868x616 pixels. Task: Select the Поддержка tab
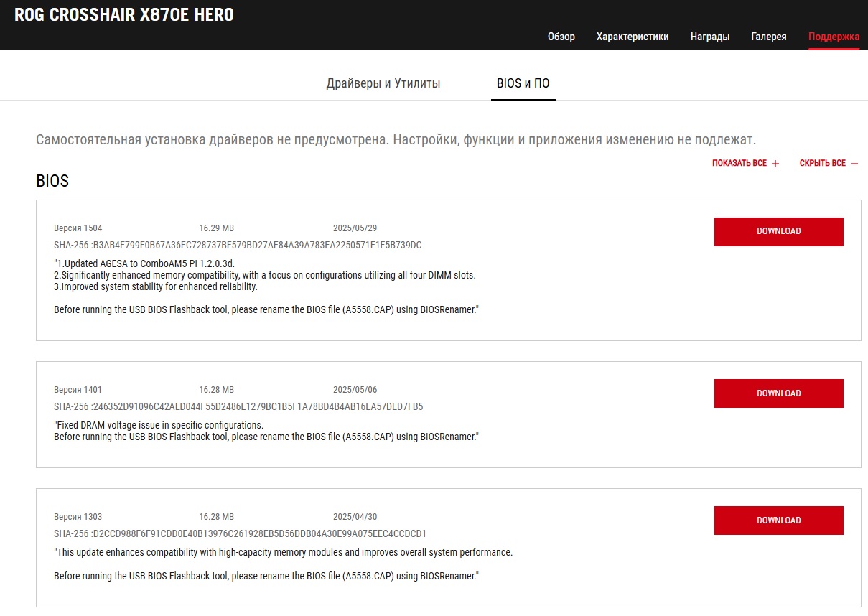(x=834, y=37)
